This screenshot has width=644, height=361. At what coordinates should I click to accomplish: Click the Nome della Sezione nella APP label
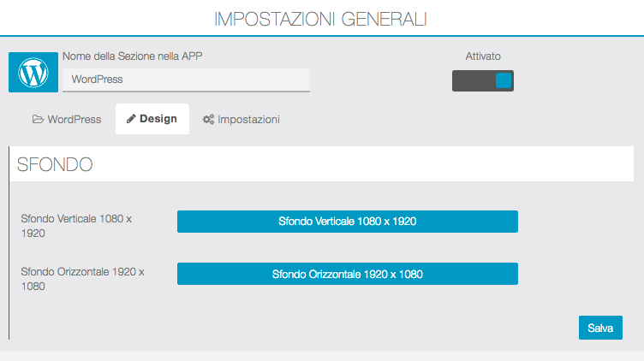pos(138,56)
